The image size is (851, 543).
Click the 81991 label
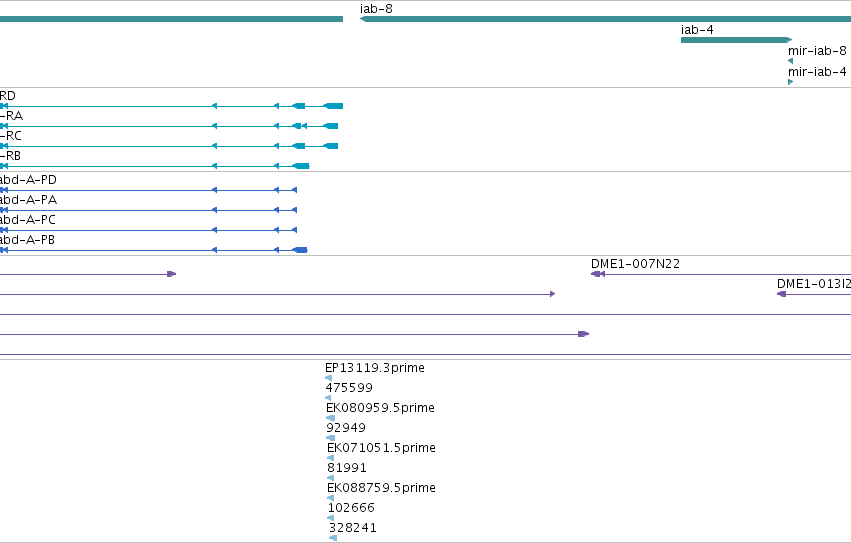(x=347, y=468)
